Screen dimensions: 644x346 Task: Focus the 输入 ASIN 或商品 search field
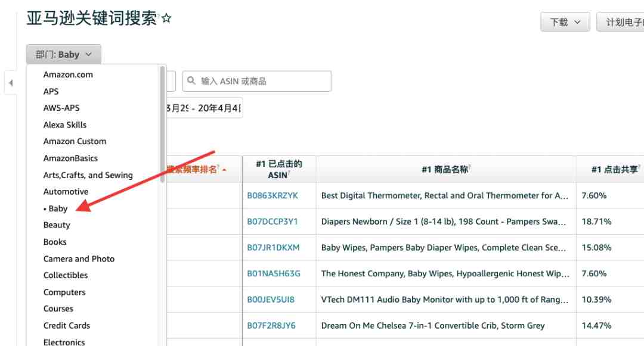click(x=257, y=81)
